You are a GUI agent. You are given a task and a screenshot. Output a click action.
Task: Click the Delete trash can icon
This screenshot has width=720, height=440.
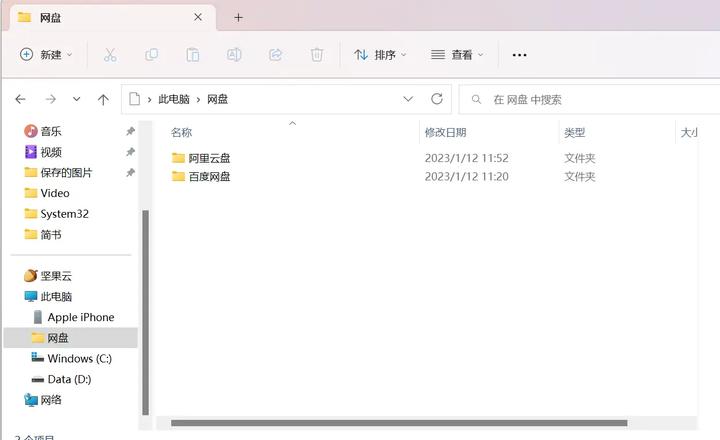316,55
